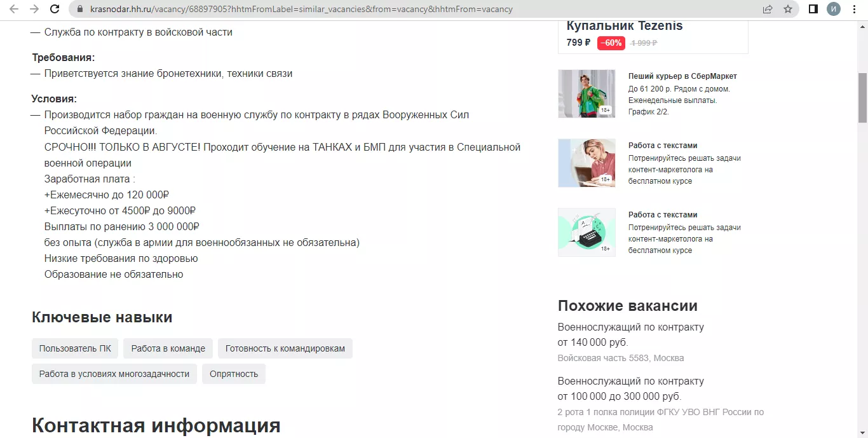The height and width of the screenshot is (438, 868).
Task: Click 'Работа в условиях многозадачности' tag
Action: (x=114, y=374)
